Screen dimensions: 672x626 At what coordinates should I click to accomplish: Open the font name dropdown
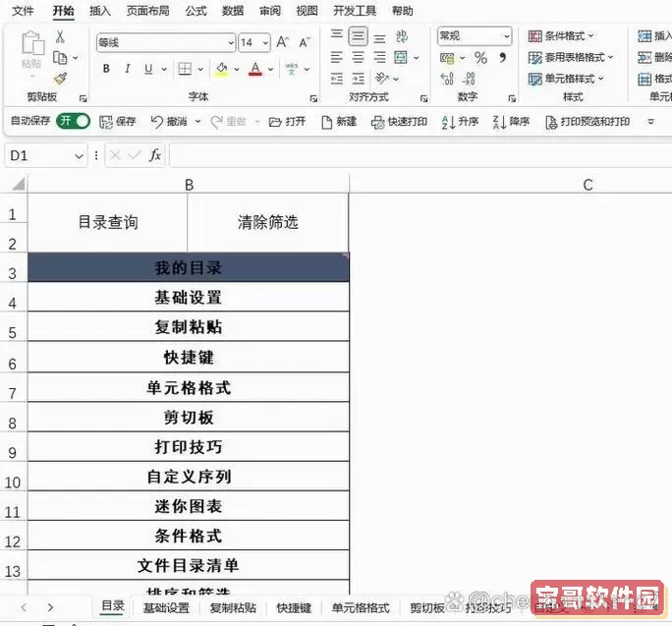(231, 43)
